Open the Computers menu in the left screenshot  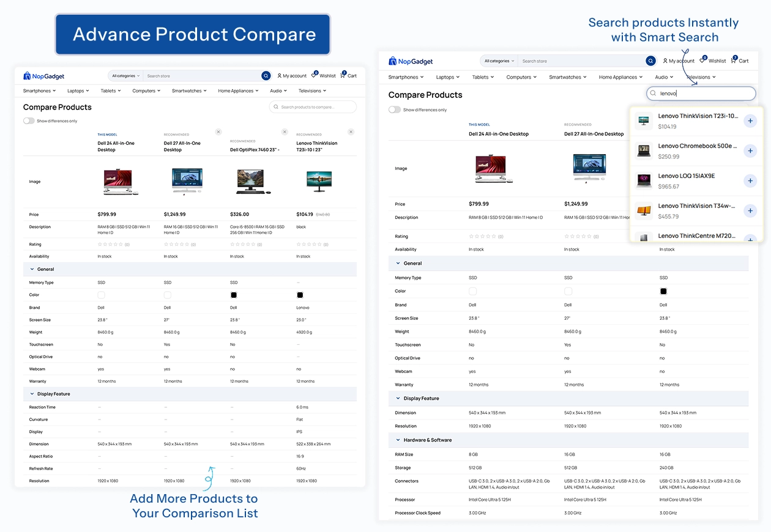pyautogui.click(x=146, y=91)
